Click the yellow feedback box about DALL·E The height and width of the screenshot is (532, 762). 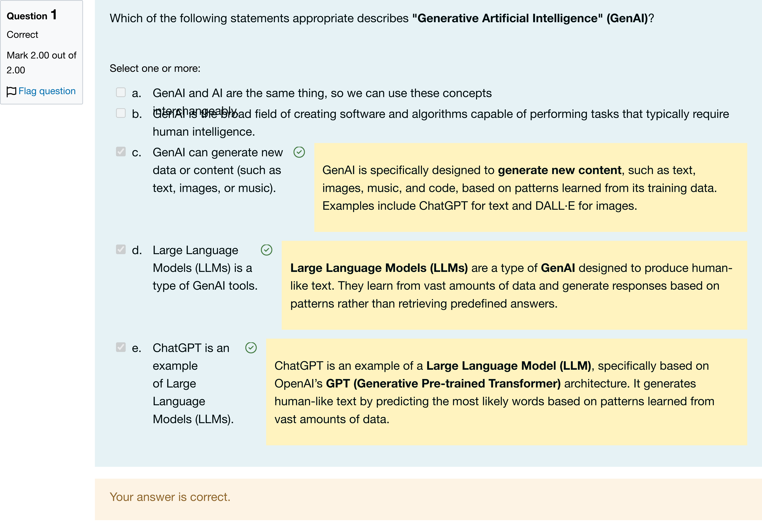[531, 188]
